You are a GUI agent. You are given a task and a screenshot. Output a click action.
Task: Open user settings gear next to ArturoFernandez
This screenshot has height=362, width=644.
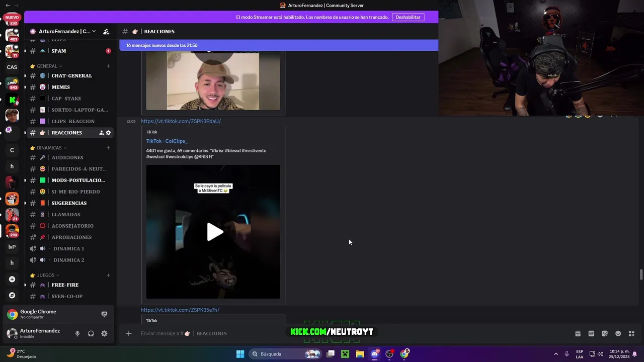tap(104, 333)
